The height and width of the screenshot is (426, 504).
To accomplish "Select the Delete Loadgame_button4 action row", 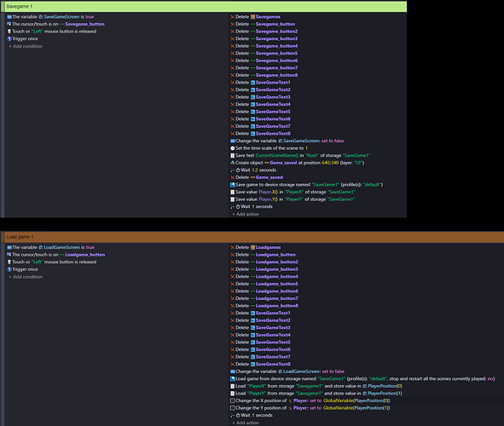I will [x=264, y=277].
